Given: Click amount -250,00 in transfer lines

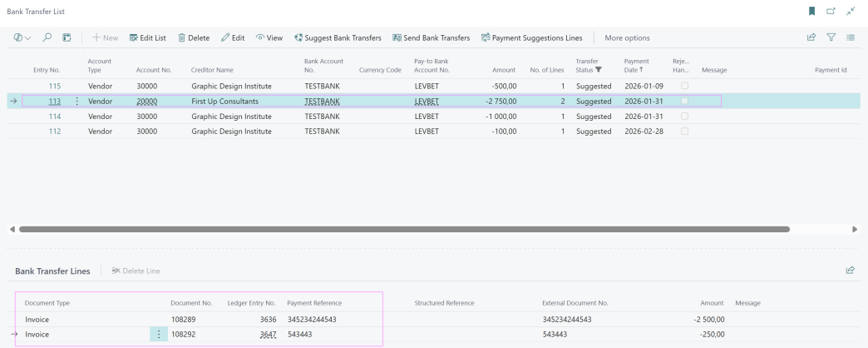Looking at the screenshot, I should click(711, 335).
